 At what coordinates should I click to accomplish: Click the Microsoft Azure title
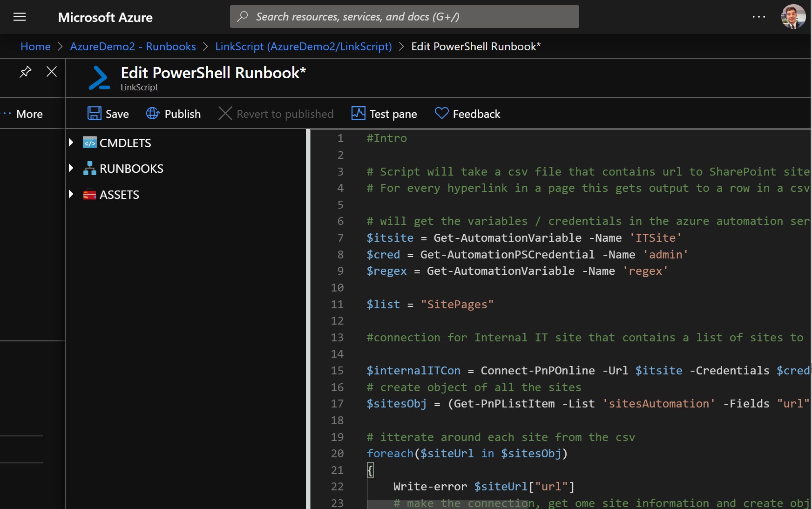click(x=105, y=17)
